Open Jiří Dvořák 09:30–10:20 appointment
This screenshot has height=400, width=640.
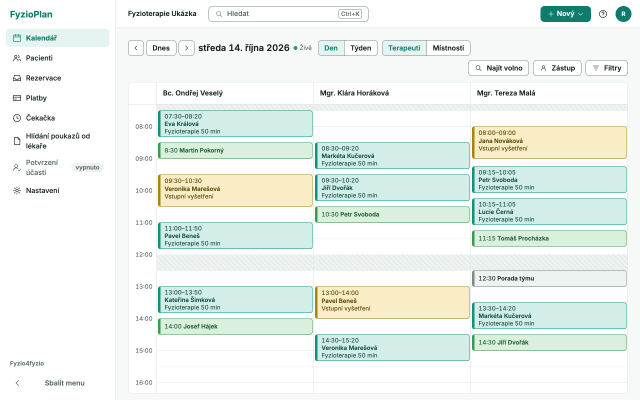(x=392, y=187)
